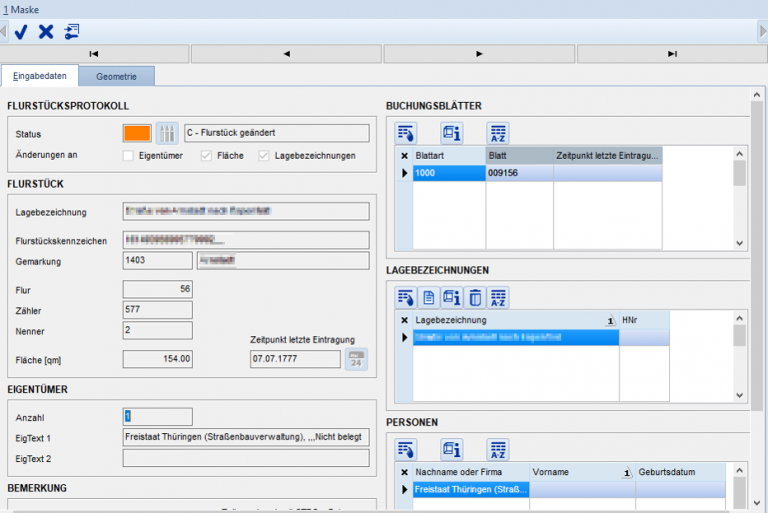Screen dimensions: 768x513
Task: Open the calendar picker icon
Action: [x=356, y=360]
